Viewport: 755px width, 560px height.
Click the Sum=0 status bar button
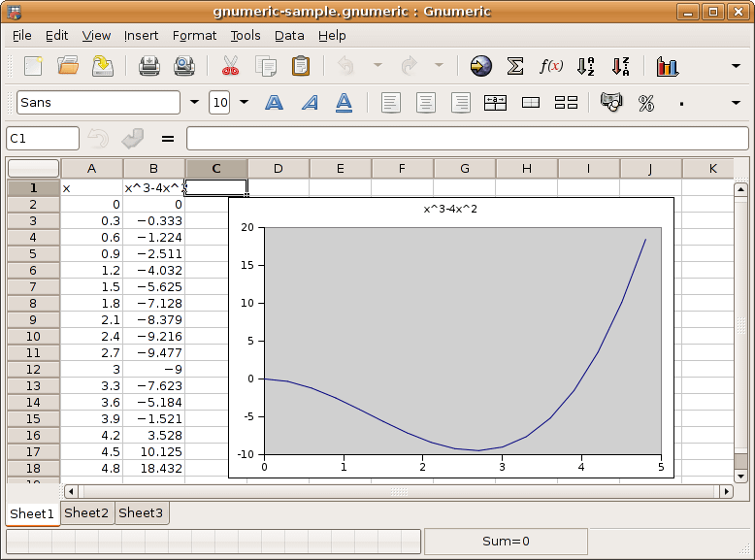(506, 542)
